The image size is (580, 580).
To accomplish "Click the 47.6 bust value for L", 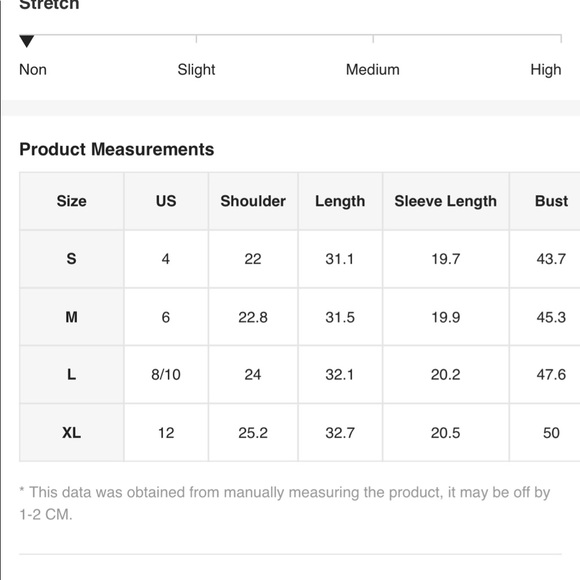I will point(551,374).
